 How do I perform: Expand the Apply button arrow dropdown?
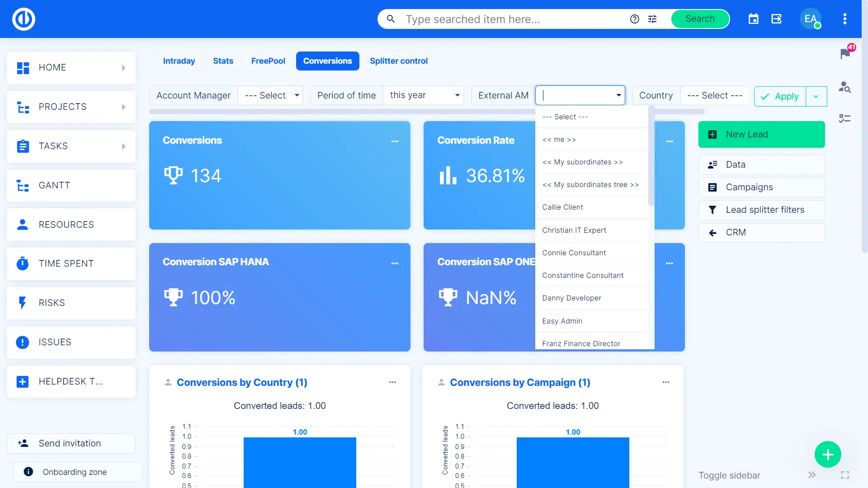tap(816, 96)
